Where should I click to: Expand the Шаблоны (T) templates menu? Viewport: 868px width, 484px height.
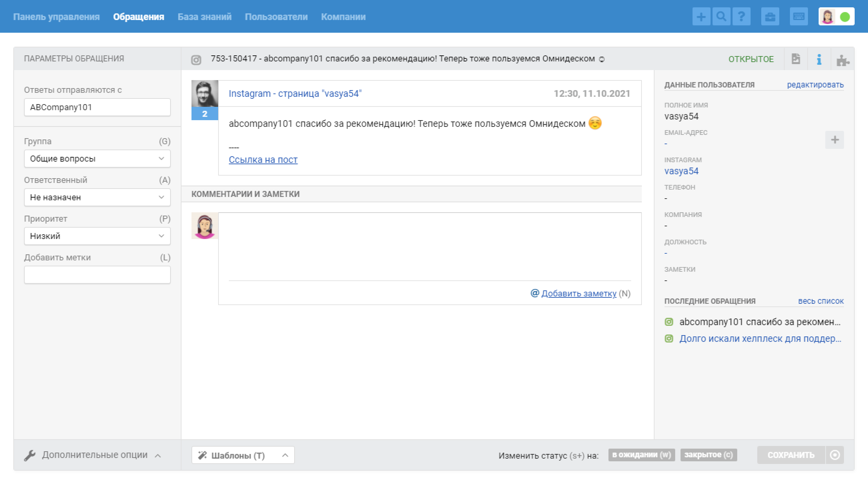coord(243,455)
